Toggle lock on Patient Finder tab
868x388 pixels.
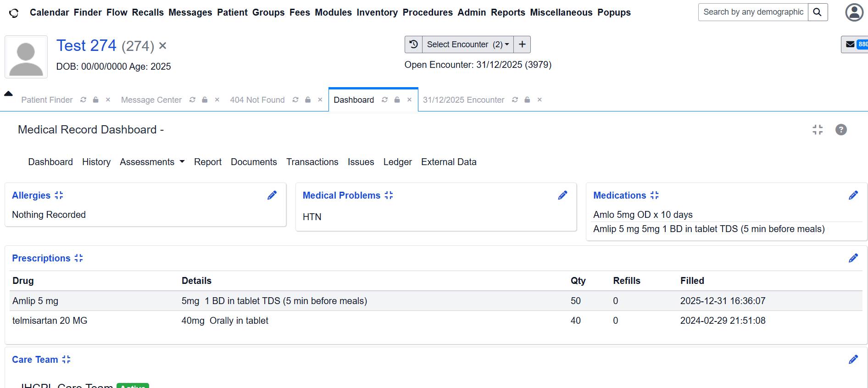coord(96,100)
